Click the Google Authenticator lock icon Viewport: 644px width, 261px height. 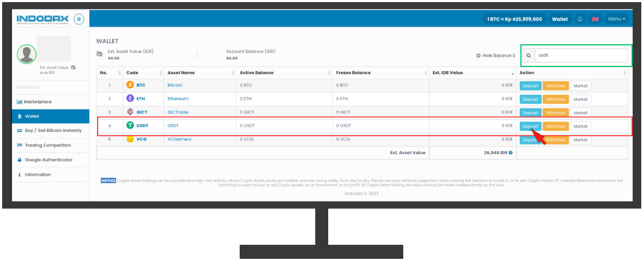[19, 160]
